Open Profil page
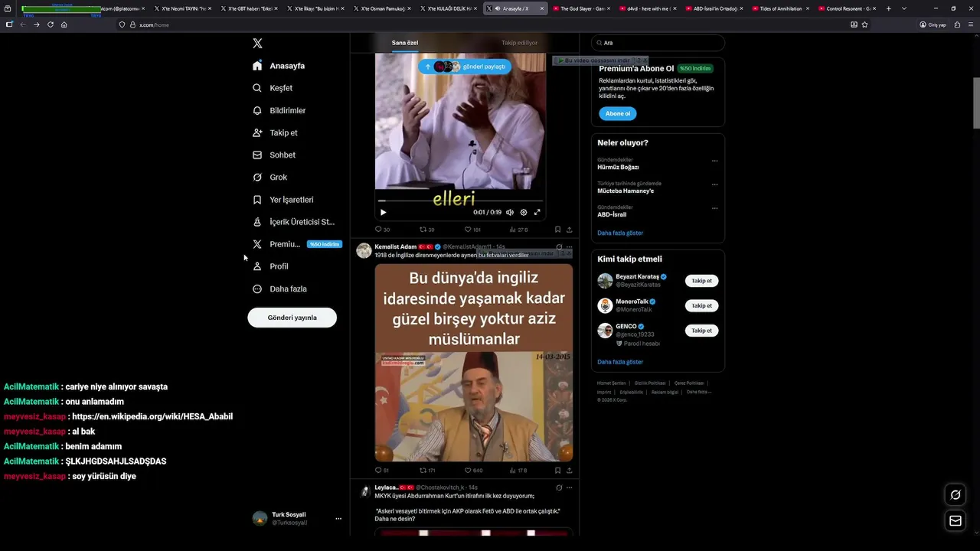 click(x=270, y=266)
